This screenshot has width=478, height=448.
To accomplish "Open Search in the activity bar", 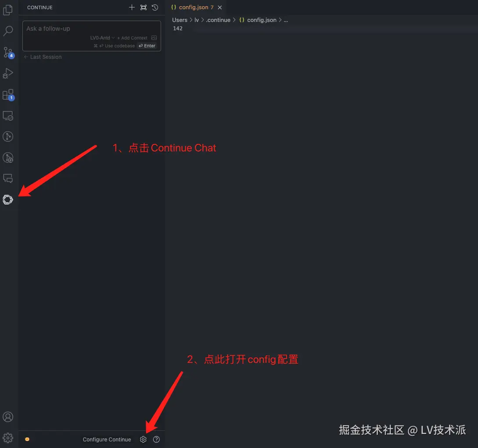I will coord(8,31).
